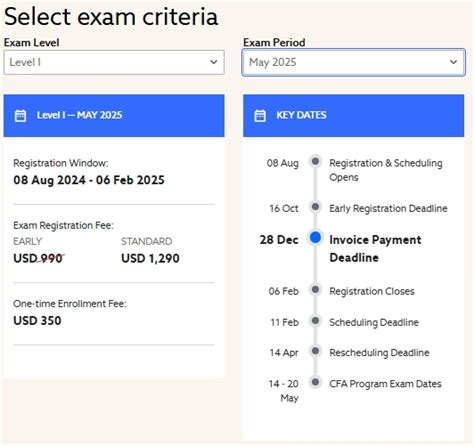Select the blue 28 Dec timeline dot
The image size is (474, 446).
[315, 238]
